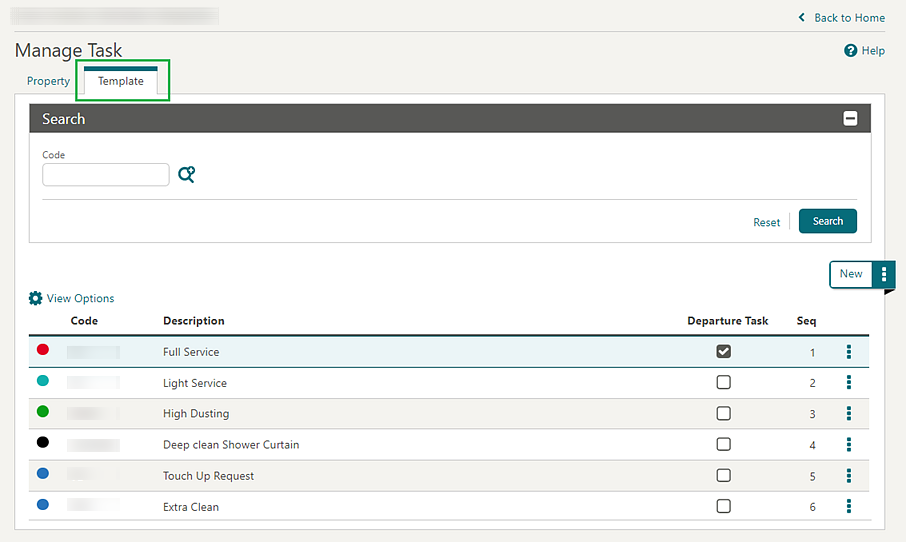This screenshot has height=542, width=906.
Task: Check Departure Task for Touch Up Request
Action: point(723,475)
